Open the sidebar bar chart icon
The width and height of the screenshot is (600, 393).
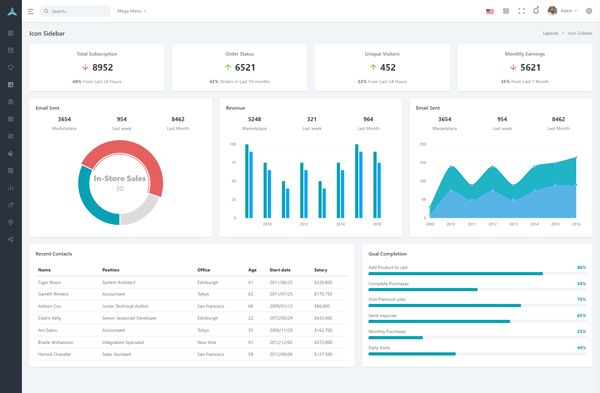11,188
